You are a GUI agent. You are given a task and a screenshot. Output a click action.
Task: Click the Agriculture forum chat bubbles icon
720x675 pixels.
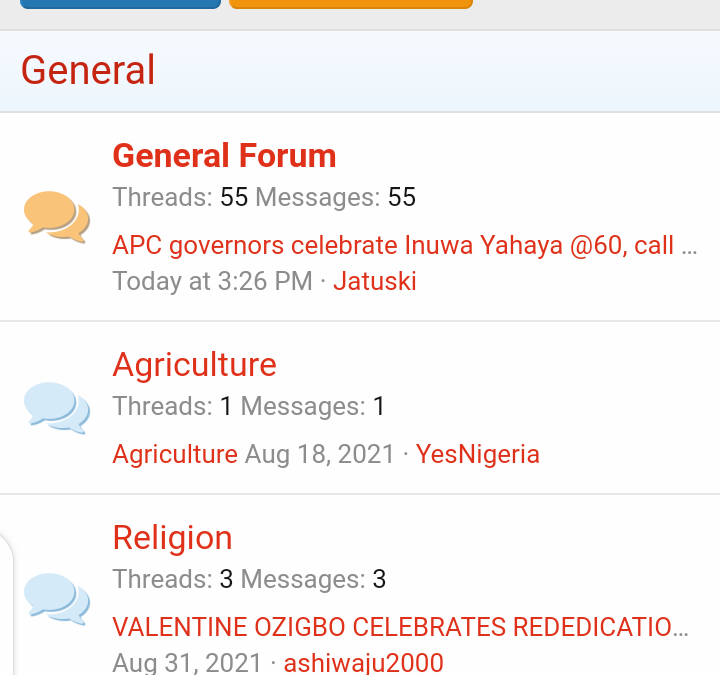click(57, 407)
